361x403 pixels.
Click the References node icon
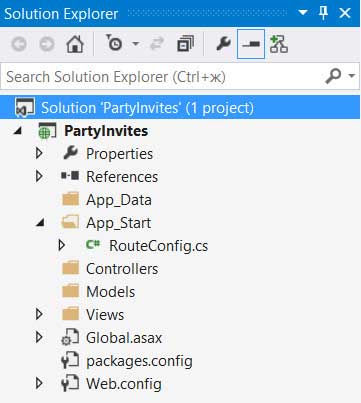pyautogui.click(x=70, y=176)
